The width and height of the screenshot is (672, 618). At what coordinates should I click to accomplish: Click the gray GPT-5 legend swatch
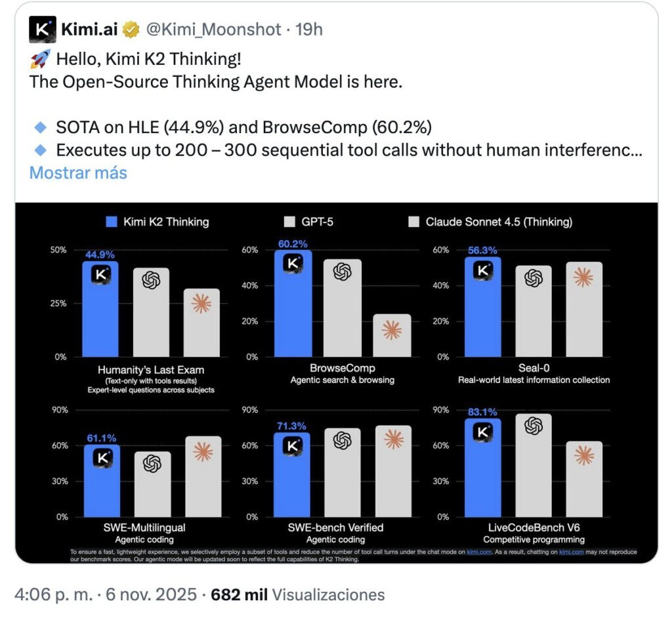(289, 222)
